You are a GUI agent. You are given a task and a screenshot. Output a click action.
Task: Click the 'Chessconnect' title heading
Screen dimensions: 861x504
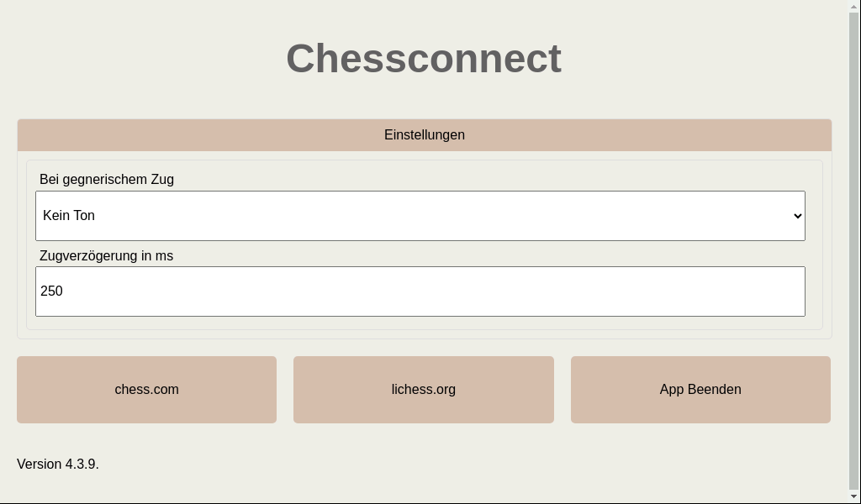click(423, 59)
